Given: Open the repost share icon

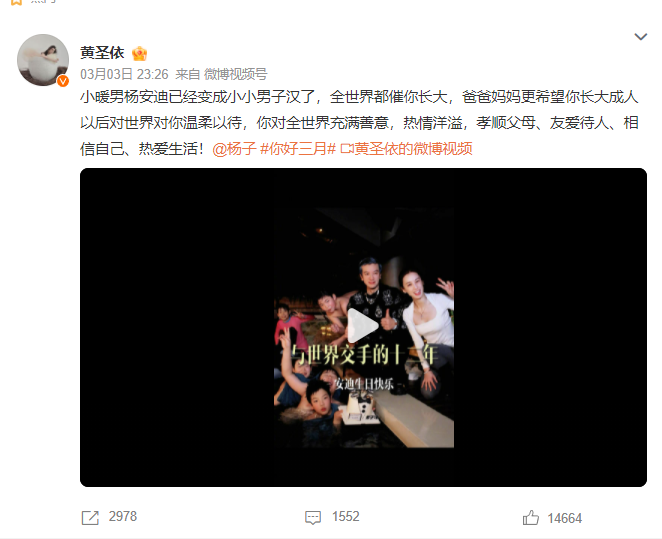Looking at the screenshot, I should [90, 517].
